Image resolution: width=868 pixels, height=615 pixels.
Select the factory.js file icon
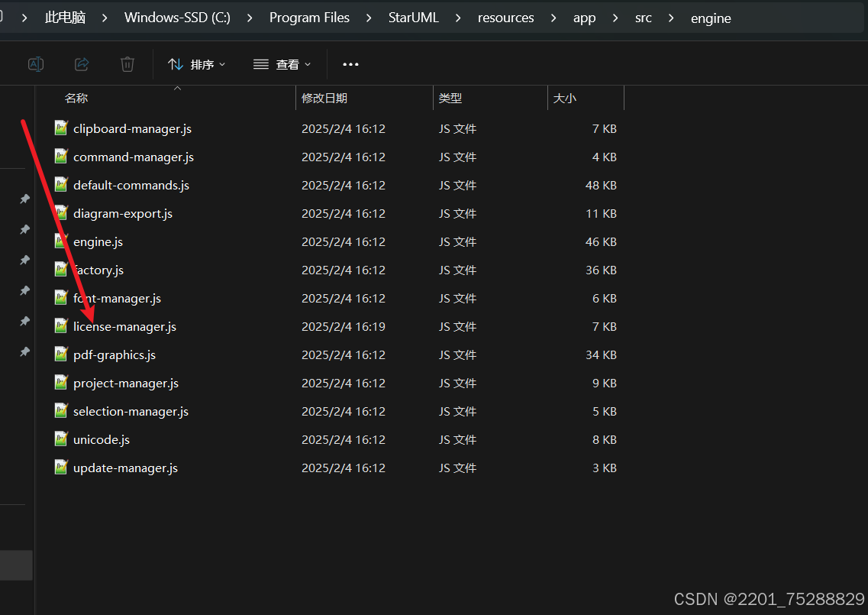tap(61, 269)
